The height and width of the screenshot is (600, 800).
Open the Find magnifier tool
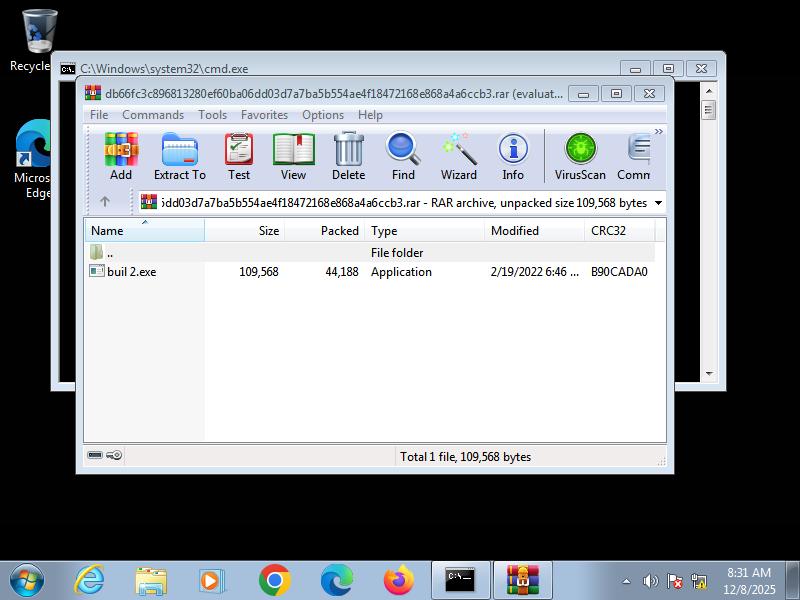pyautogui.click(x=403, y=156)
